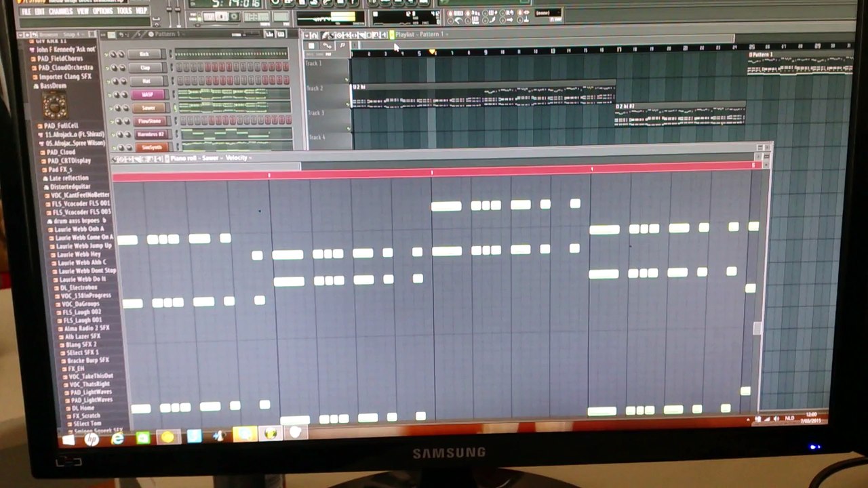Click the BassDrum preset knob thumbnail

pyautogui.click(x=54, y=105)
